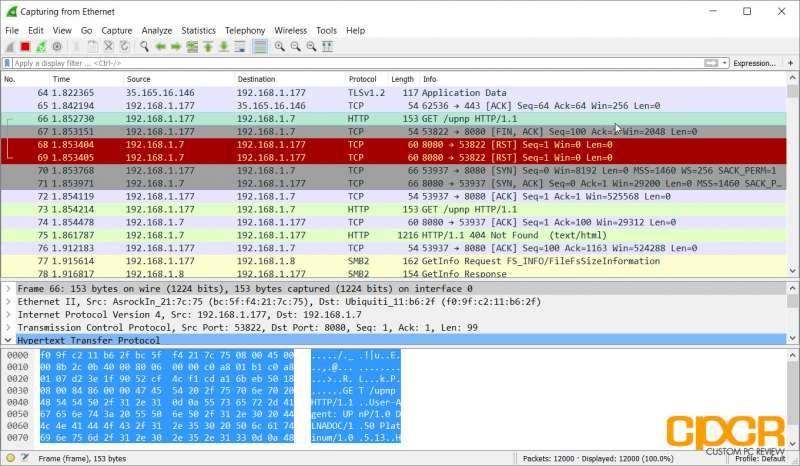800x466 pixels.
Task: Open the Statistics menu
Action: point(198,31)
